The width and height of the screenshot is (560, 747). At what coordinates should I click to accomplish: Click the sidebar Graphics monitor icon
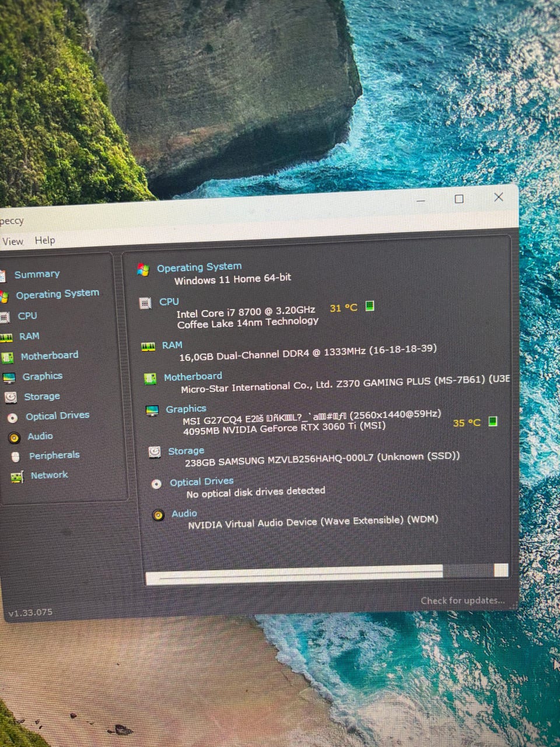(x=9, y=378)
